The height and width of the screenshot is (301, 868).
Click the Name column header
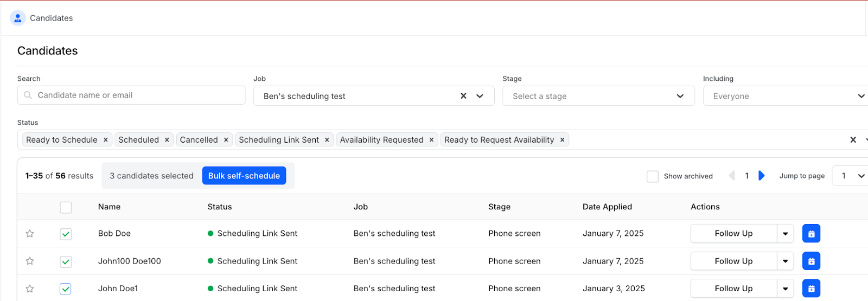[109, 207]
